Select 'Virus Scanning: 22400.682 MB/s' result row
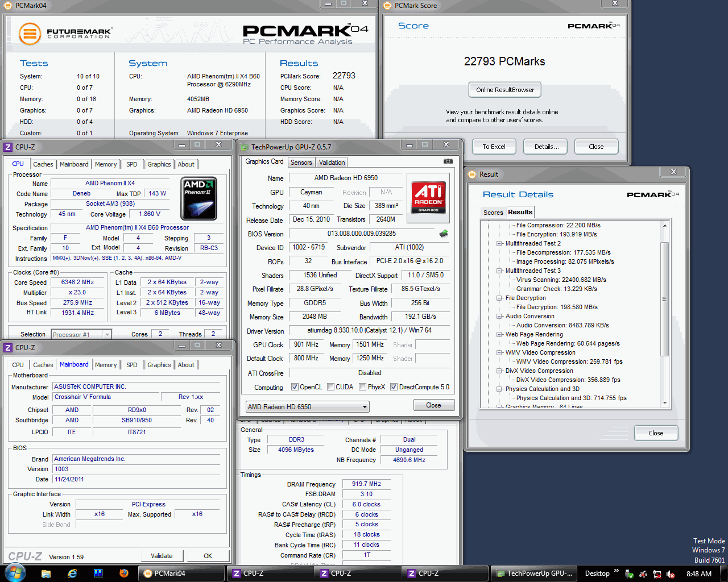The image size is (728, 582). point(561,280)
